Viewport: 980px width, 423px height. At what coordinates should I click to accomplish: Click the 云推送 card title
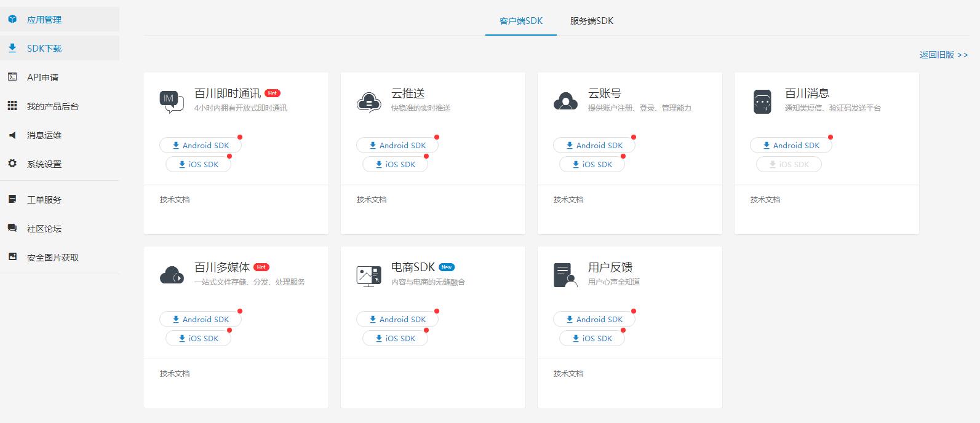(408, 93)
